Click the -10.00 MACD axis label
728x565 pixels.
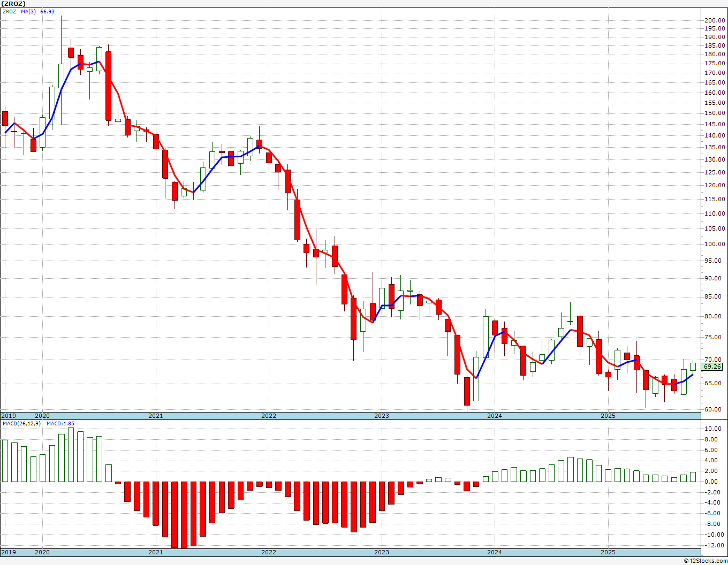(x=715, y=535)
